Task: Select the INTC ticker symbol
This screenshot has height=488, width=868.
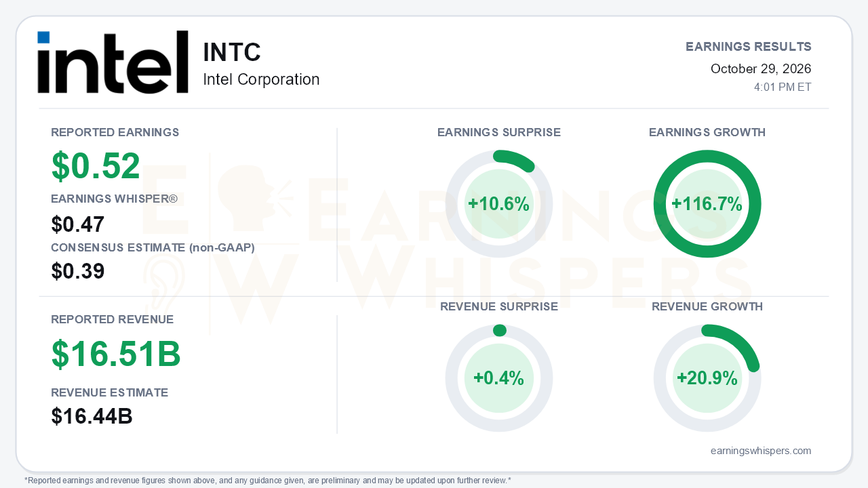Action: 232,52
